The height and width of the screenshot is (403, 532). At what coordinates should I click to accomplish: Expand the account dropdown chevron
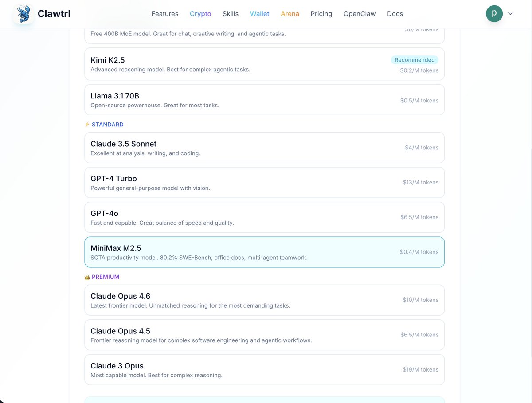tap(510, 14)
